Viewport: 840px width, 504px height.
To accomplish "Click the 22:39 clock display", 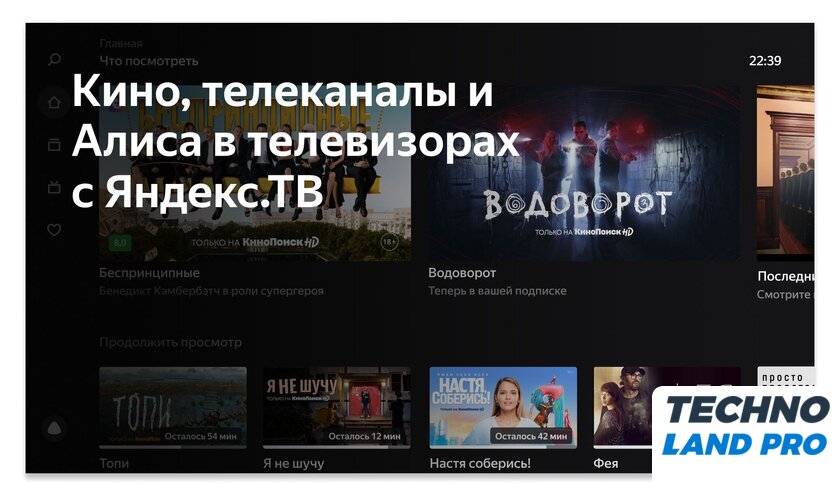I will tap(765, 61).
